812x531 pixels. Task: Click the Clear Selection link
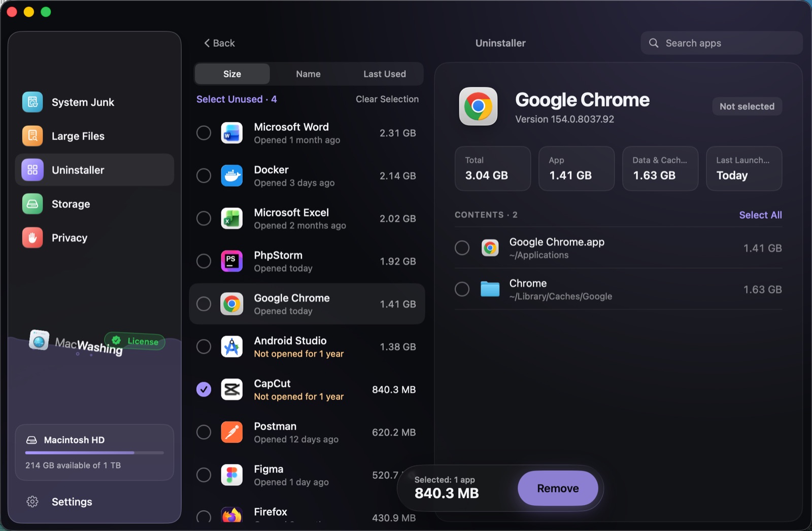click(x=387, y=99)
